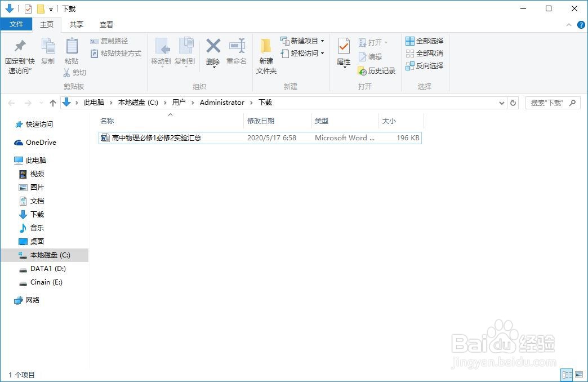Click 此电脑 in the address bar
588x382 pixels.
pyautogui.click(x=94, y=103)
